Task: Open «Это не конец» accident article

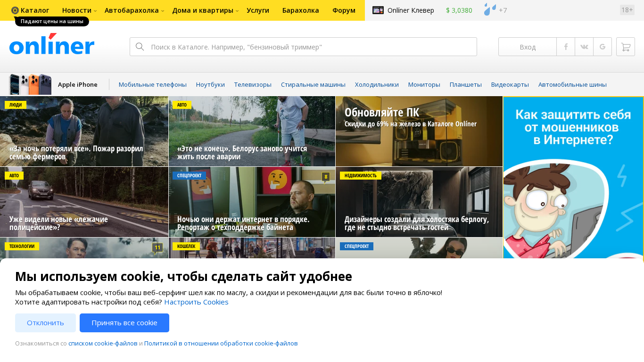Action: pos(252,132)
